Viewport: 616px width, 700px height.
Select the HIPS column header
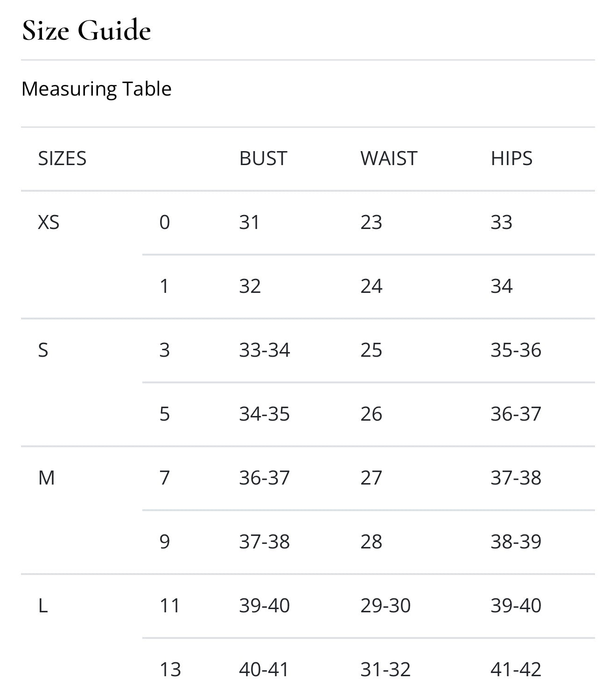(511, 159)
